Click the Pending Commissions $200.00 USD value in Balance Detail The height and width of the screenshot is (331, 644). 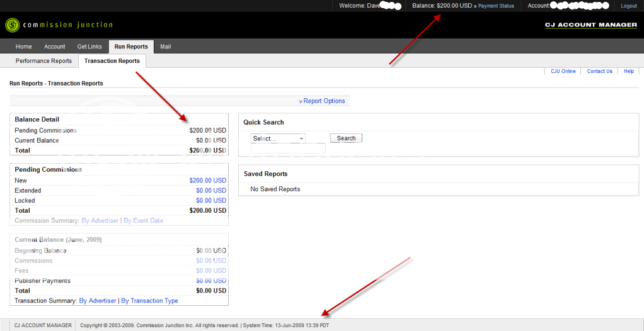[x=208, y=130]
